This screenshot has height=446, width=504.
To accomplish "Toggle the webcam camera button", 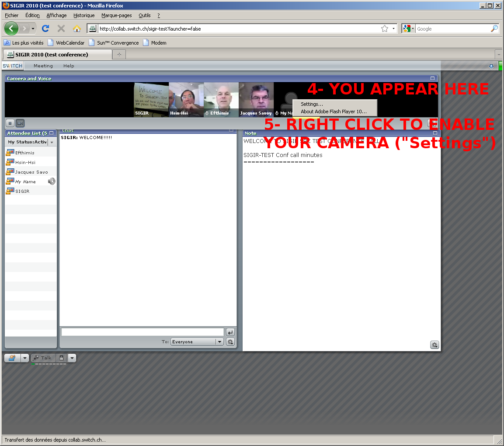I will (20, 123).
